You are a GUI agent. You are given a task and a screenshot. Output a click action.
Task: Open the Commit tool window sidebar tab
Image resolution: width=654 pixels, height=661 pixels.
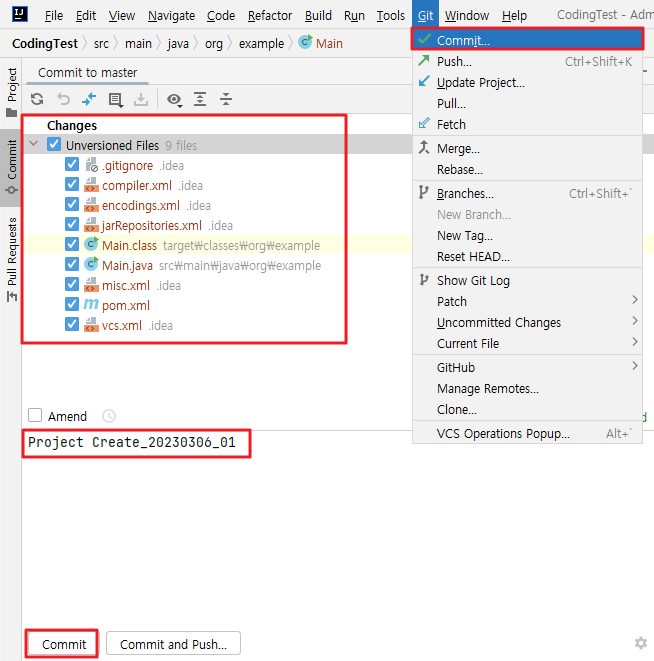point(11,167)
